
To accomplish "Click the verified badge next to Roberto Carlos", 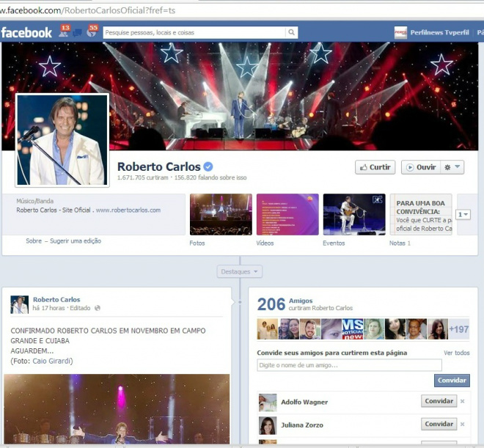I will (x=208, y=166).
